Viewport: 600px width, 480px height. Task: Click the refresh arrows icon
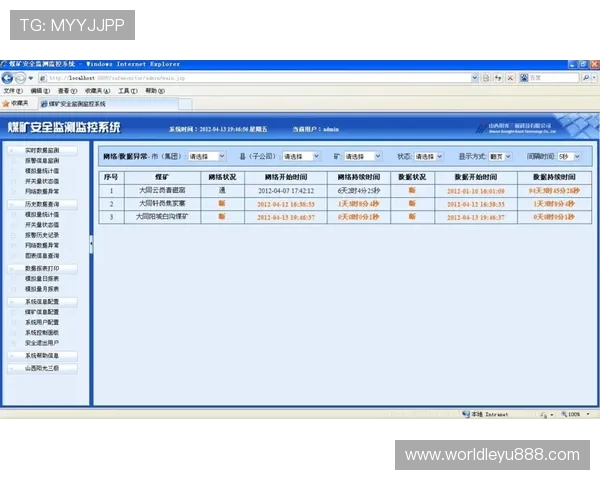click(498, 78)
